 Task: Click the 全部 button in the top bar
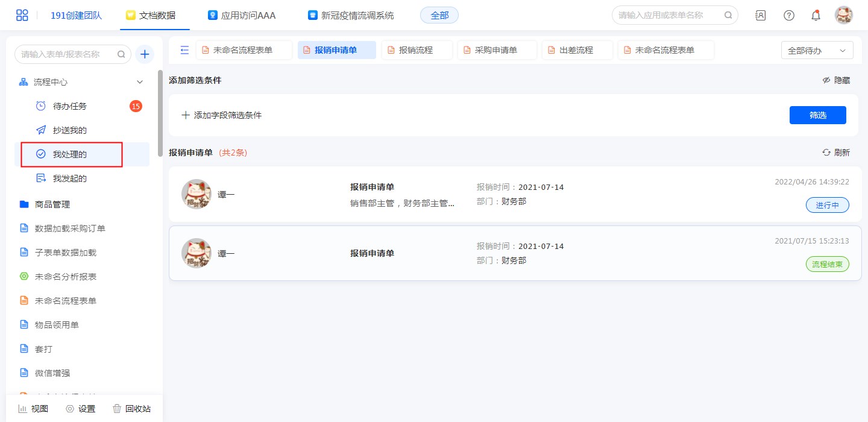click(439, 15)
